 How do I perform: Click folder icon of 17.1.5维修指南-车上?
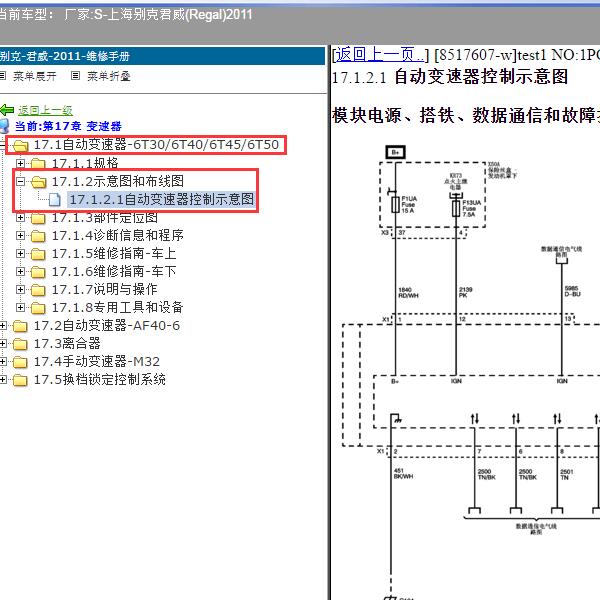[38, 254]
